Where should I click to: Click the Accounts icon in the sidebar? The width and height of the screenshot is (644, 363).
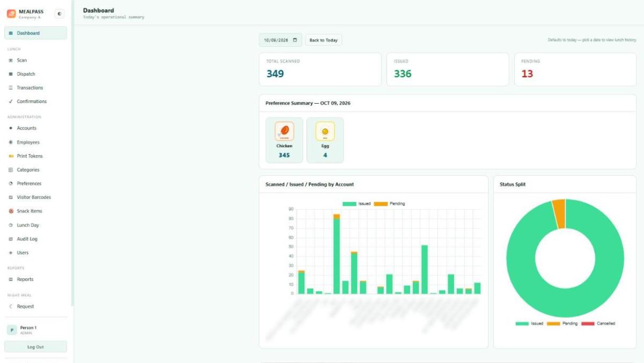pyautogui.click(x=11, y=128)
